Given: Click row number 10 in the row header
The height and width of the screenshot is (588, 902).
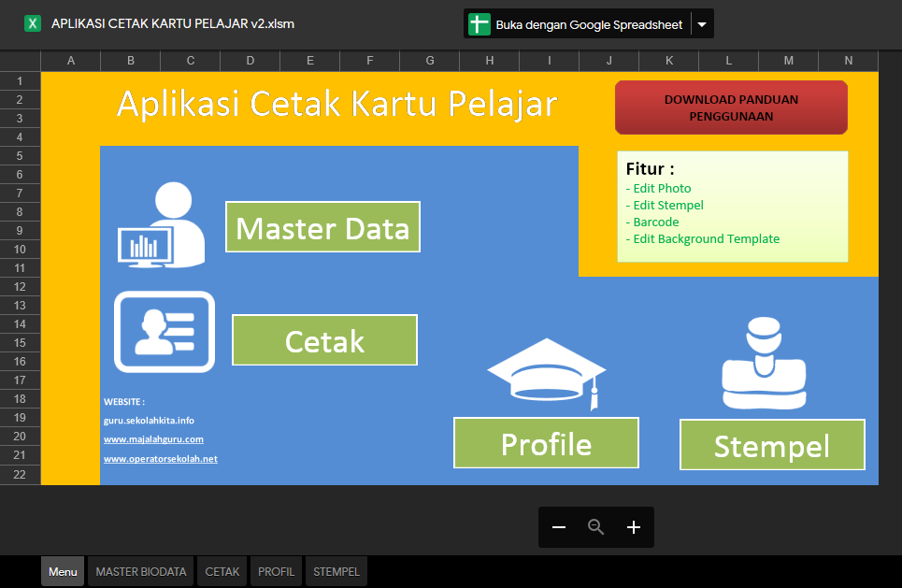Looking at the screenshot, I should tap(19, 249).
